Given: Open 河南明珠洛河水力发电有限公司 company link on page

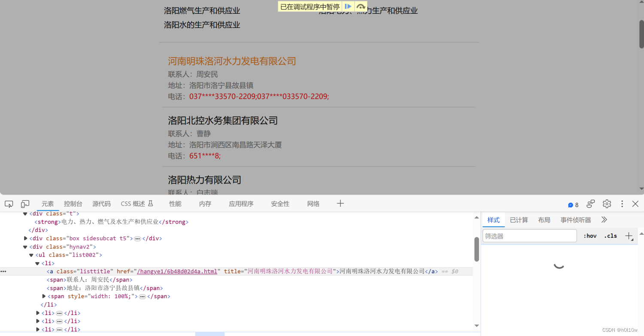Looking at the screenshot, I should (x=232, y=61).
